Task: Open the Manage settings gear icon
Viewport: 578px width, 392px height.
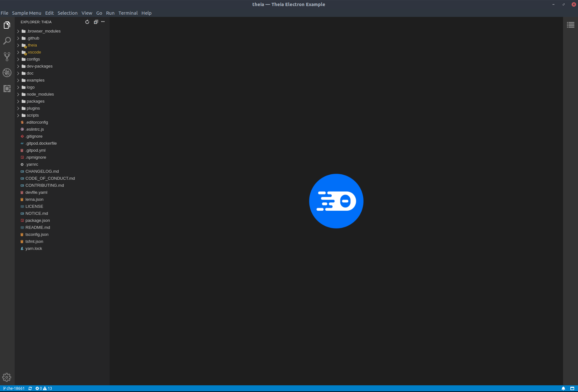Action: pos(7,377)
